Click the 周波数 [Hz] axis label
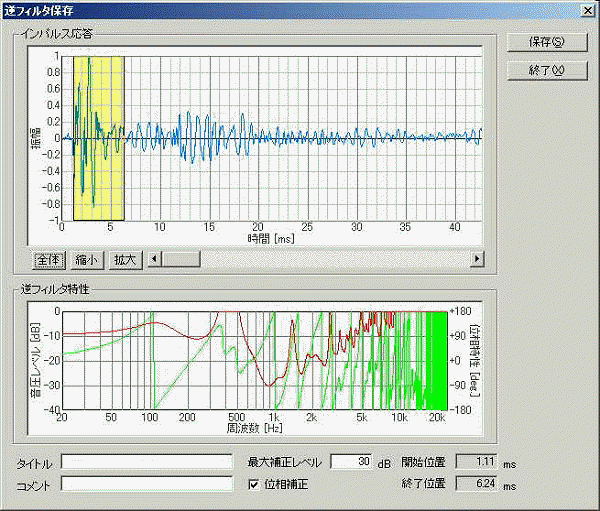The image size is (600, 511). coord(254,428)
